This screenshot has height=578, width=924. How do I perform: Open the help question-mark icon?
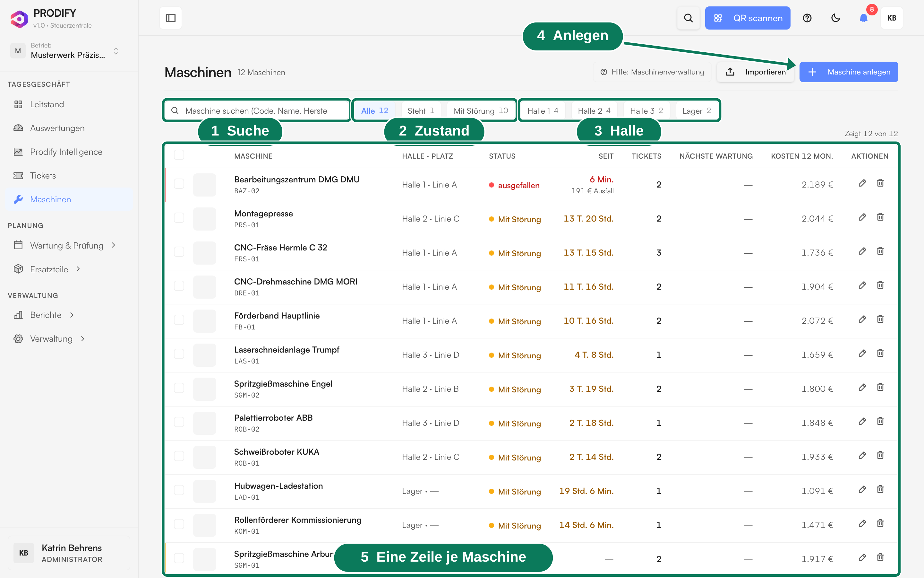(807, 18)
